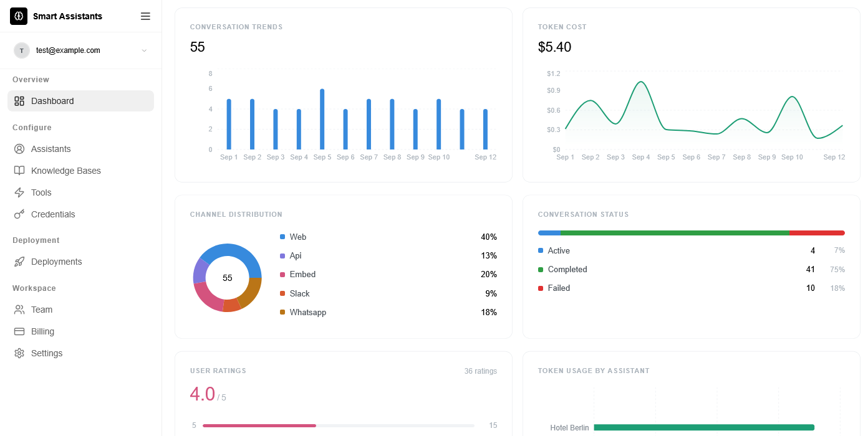Viewport: 868px width, 436px height.
Task: Open the Billing page
Action: tap(80, 331)
